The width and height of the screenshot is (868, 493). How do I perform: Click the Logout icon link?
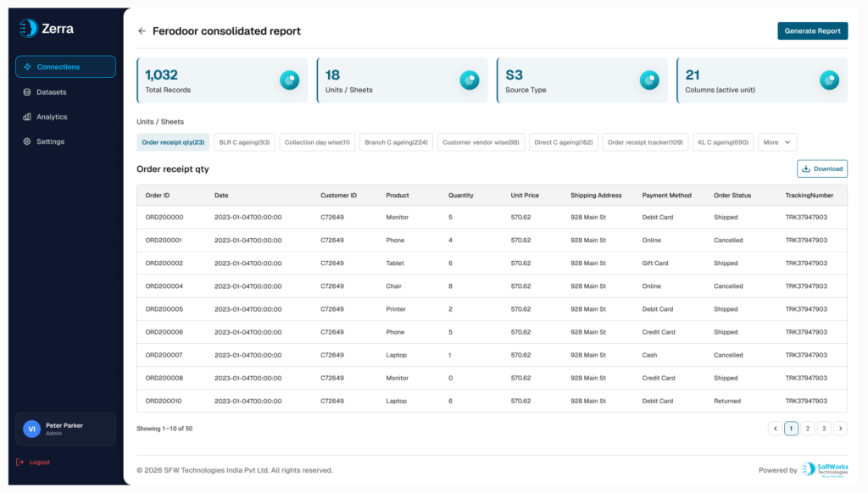pos(33,462)
